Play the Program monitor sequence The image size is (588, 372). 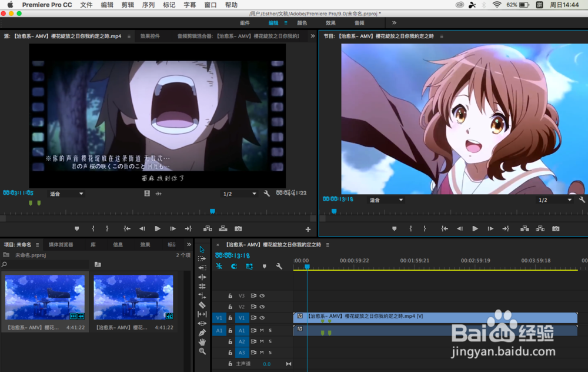click(x=475, y=228)
